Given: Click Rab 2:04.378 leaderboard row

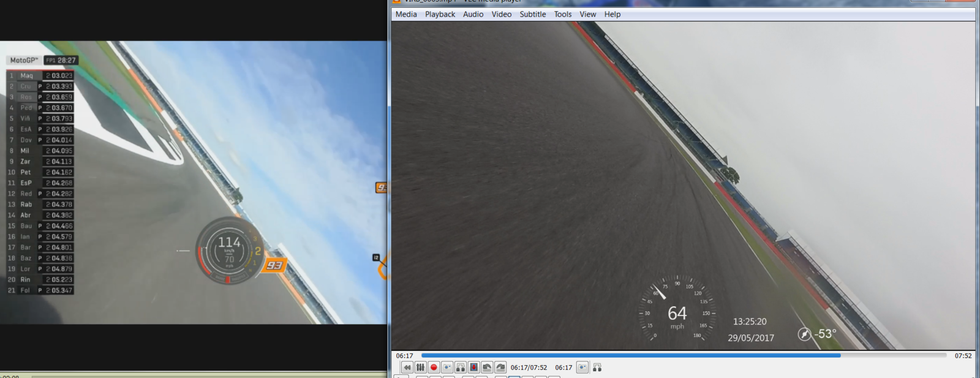Looking at the screenshot, I should (x=40, y=205).
